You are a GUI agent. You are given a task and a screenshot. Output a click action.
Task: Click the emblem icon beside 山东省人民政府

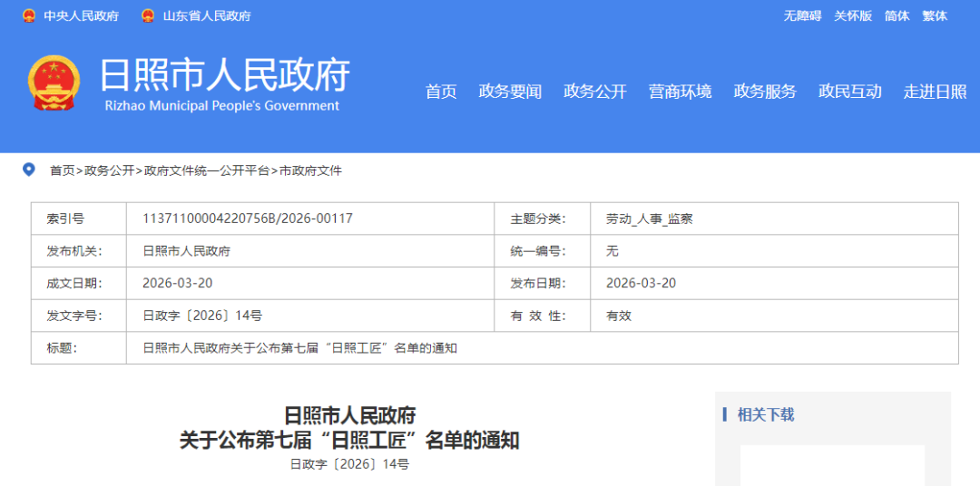coord(148,15)
